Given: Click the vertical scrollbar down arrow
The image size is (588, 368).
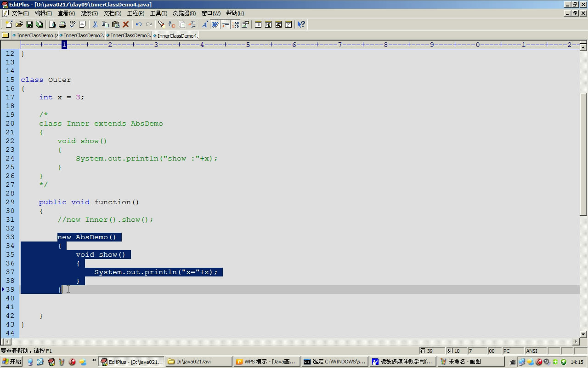Looking at the screenshot, I should [x=583, y=334].
